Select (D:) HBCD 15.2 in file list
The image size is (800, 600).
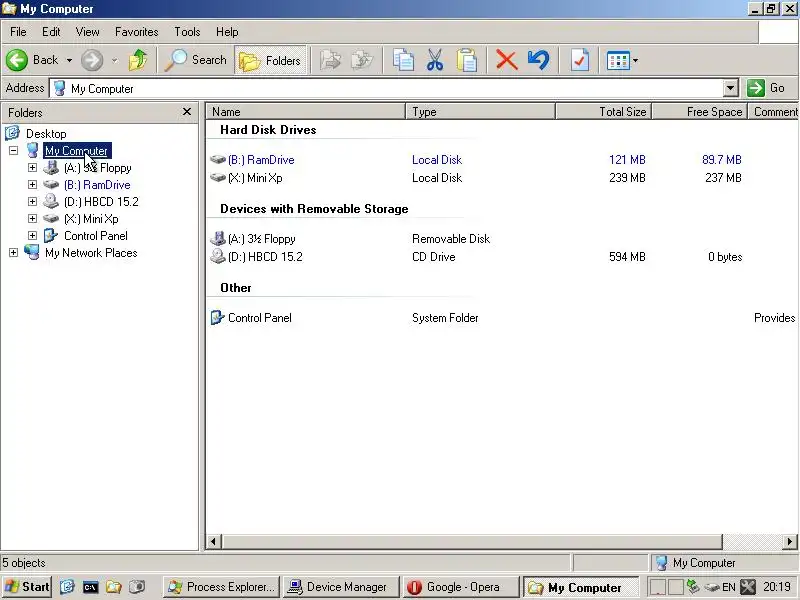click(265, 257)
